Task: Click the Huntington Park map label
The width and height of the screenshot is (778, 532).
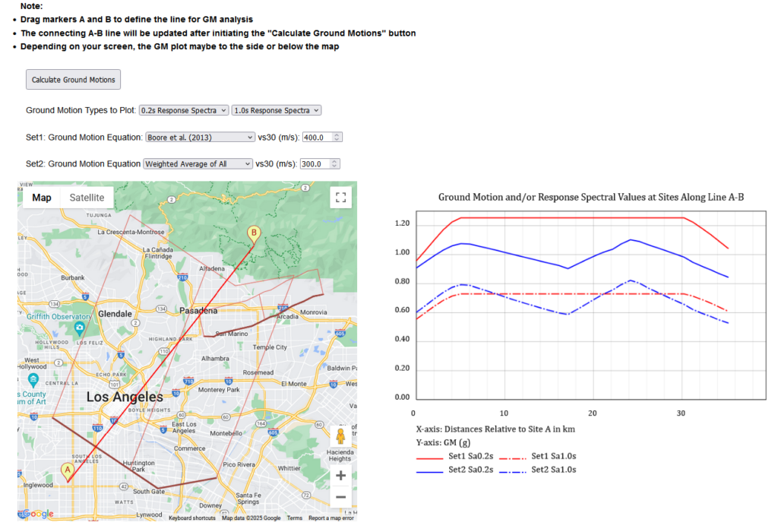Action: click(138, 466)
